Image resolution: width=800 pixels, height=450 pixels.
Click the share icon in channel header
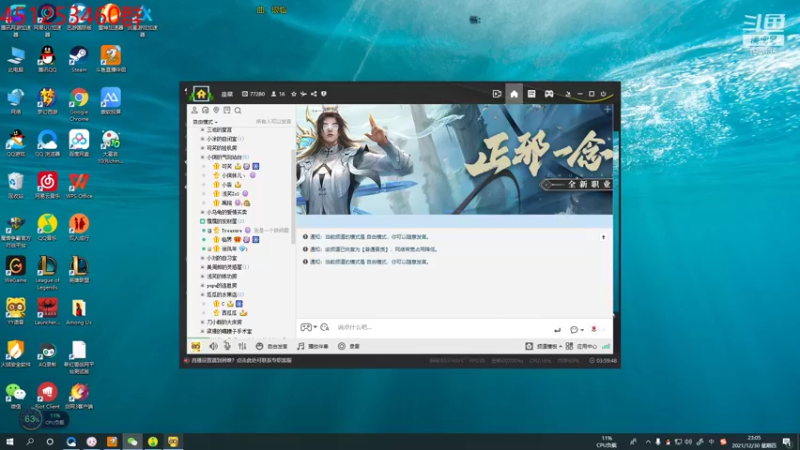[314, 94]
